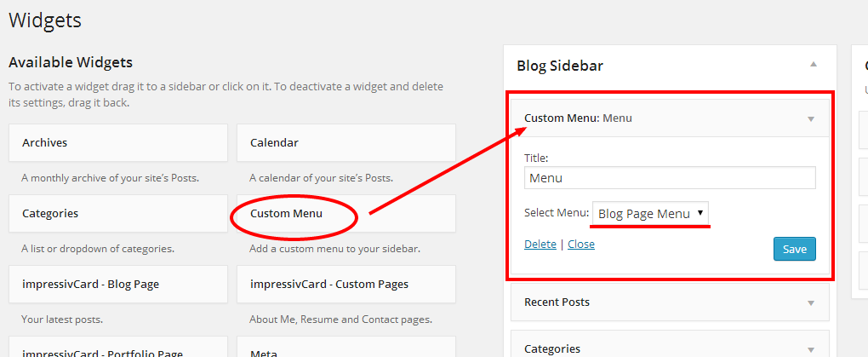The image size is (868, 357).
Task: Click the Categories available widget
Action: (x=117, y=213)
